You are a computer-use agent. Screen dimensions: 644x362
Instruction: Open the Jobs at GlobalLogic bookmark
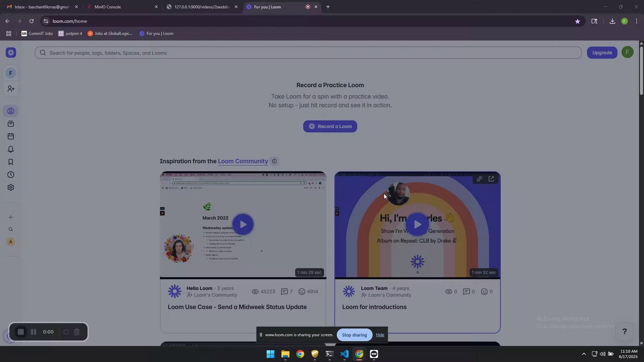(110, 34)
